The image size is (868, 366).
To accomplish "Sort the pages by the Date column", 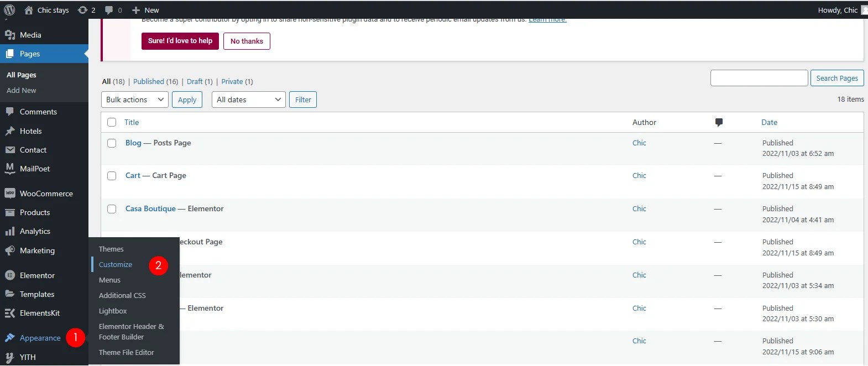I will [x=769, y=122].
